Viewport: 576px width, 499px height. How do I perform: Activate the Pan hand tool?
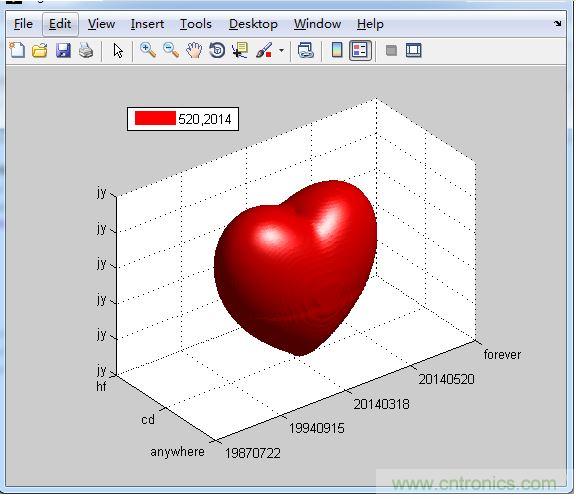194,50
